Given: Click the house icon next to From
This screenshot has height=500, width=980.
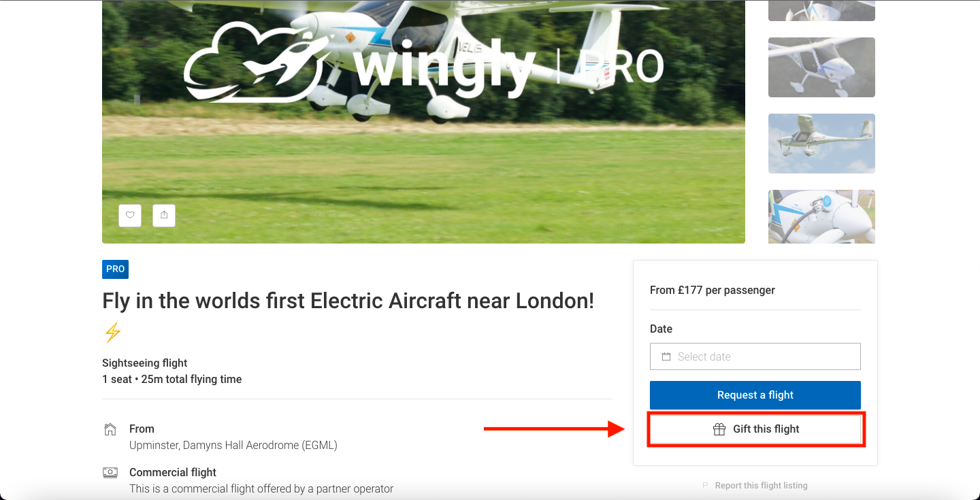Looking at the screenshot, I should point(110,429).
